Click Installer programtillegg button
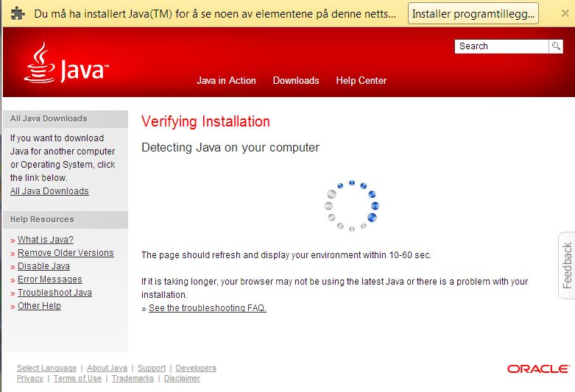 click(x=473, y=14)
